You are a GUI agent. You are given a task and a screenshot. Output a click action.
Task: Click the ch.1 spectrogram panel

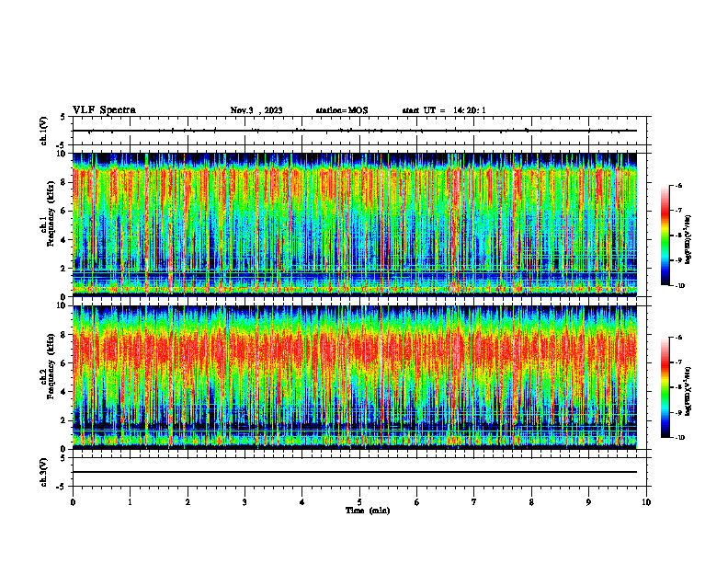point(355,224)
